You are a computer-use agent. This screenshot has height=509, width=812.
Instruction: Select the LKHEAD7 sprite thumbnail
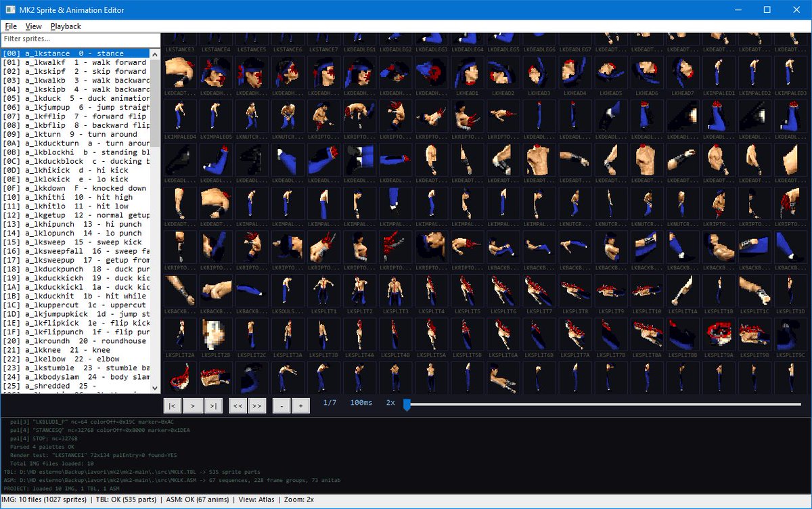click(683, 73)
